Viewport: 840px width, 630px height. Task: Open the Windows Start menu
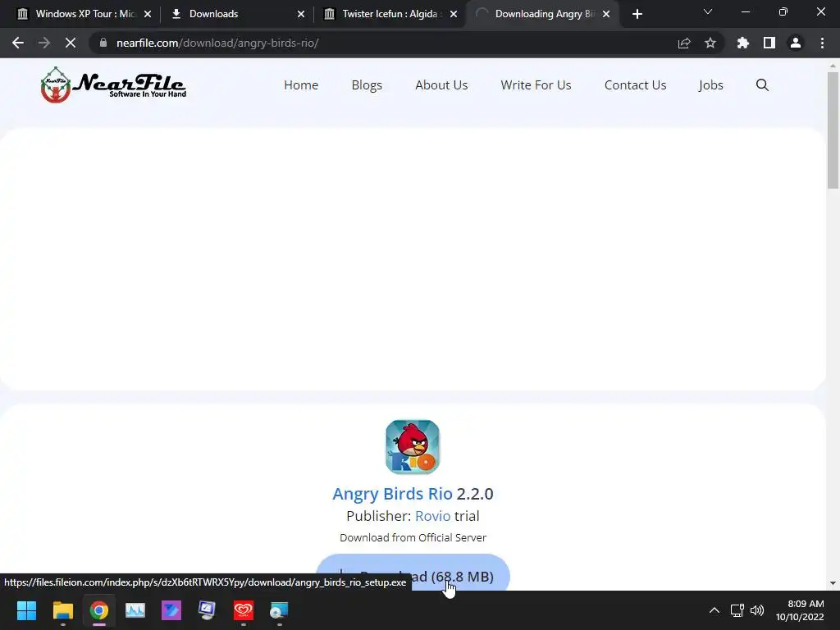[26, 610]
